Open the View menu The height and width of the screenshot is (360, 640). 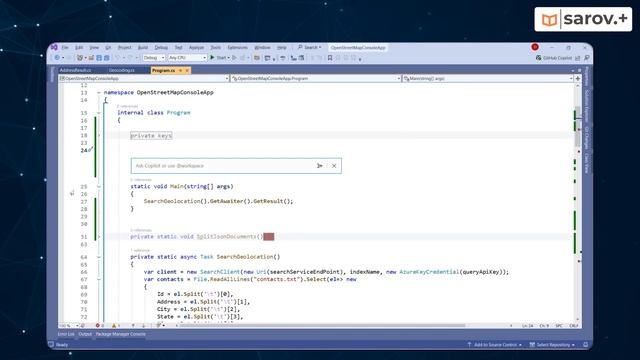[x=94, y=47]
